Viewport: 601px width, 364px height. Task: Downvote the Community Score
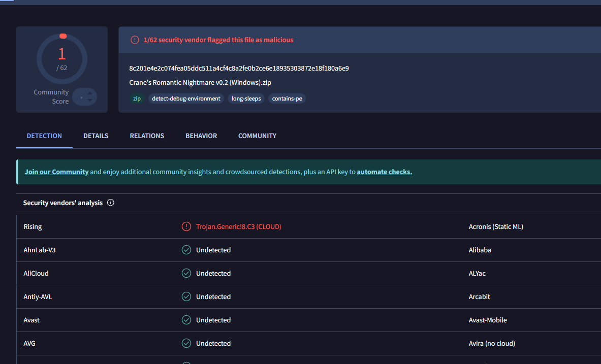[x=90, y=100]
